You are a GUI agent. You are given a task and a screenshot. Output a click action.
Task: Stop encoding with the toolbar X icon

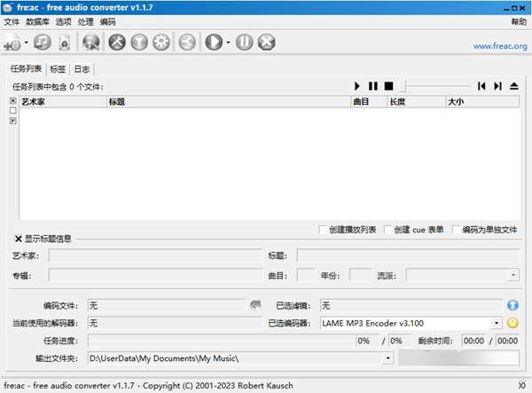266,42
